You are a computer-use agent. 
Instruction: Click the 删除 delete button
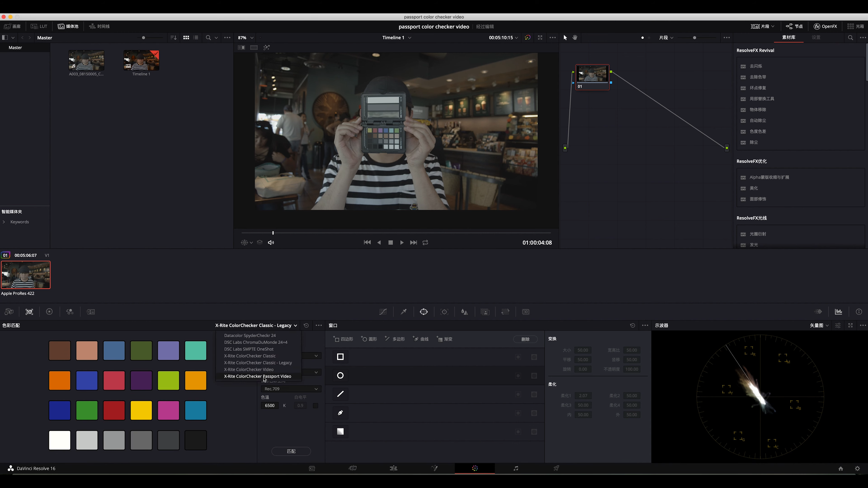[x=525, y=339]
